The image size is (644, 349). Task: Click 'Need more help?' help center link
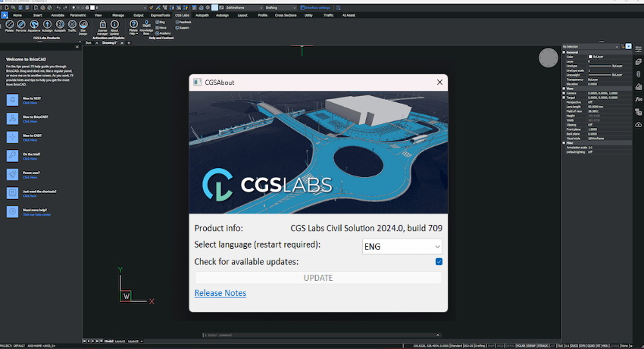pyautogui.click(x=36, y=215)
